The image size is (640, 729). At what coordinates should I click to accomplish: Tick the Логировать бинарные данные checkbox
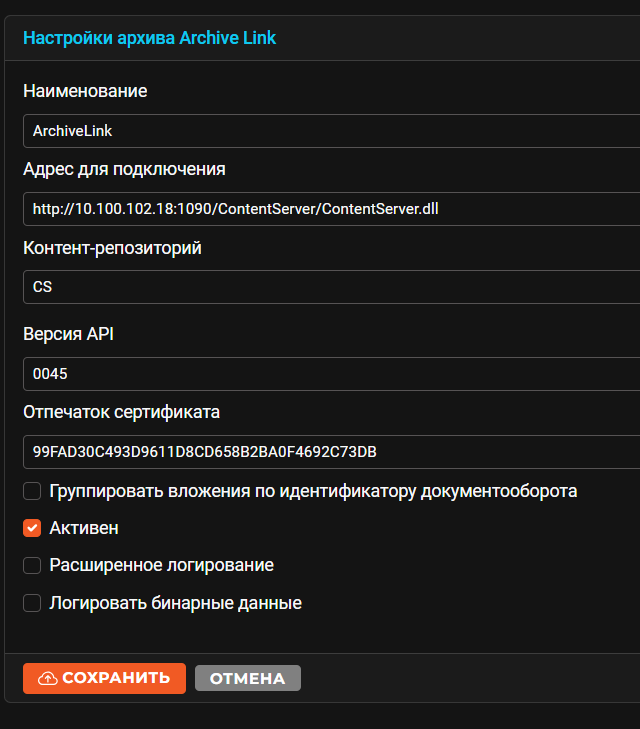(32, 603)
